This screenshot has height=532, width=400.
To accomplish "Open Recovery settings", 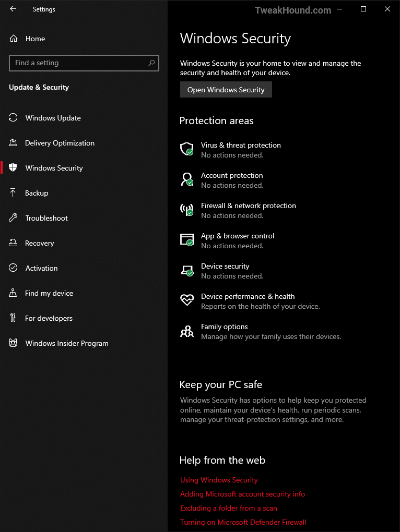I will 39,243.
